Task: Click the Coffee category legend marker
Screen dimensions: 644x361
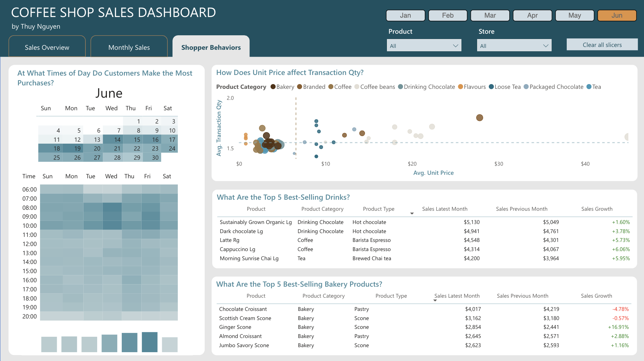Action: tap(331, 87)
